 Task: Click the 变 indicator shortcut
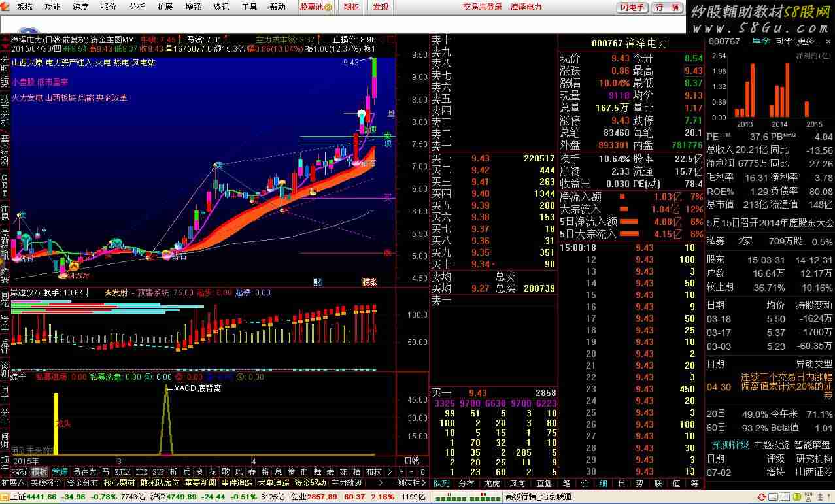tap(199, 471)
